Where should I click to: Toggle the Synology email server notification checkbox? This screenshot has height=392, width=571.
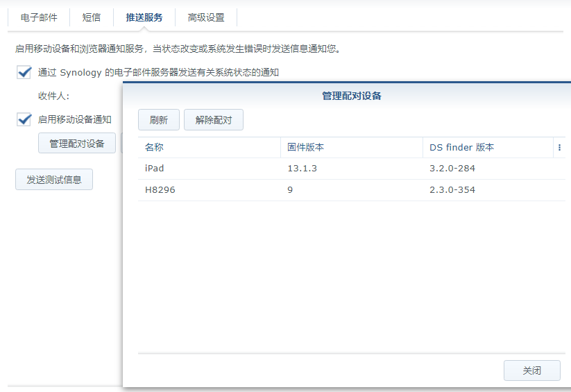point(25,72)
